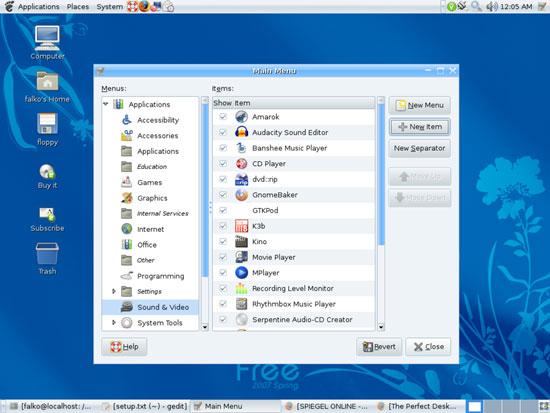The height and width of the screenshot is (413, 550).
Task: Select the Other menu entry
Action: pyautogui.click(x=146, y=260)
